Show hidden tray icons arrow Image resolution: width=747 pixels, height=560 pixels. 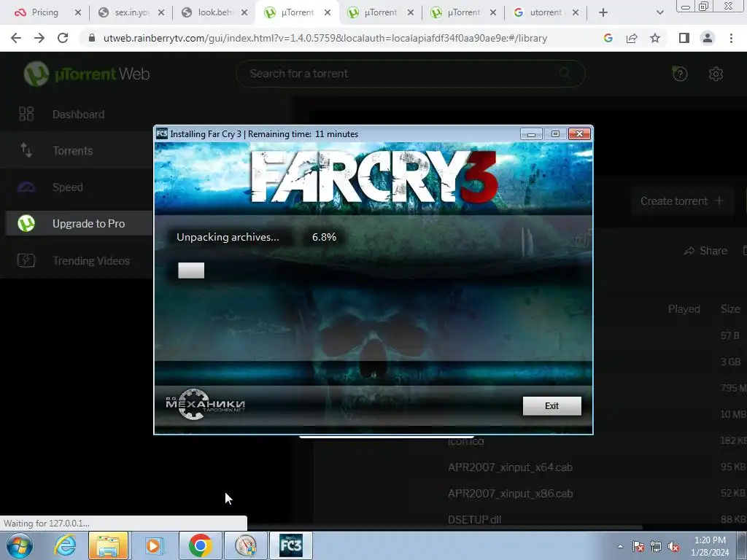pos(620,546)
